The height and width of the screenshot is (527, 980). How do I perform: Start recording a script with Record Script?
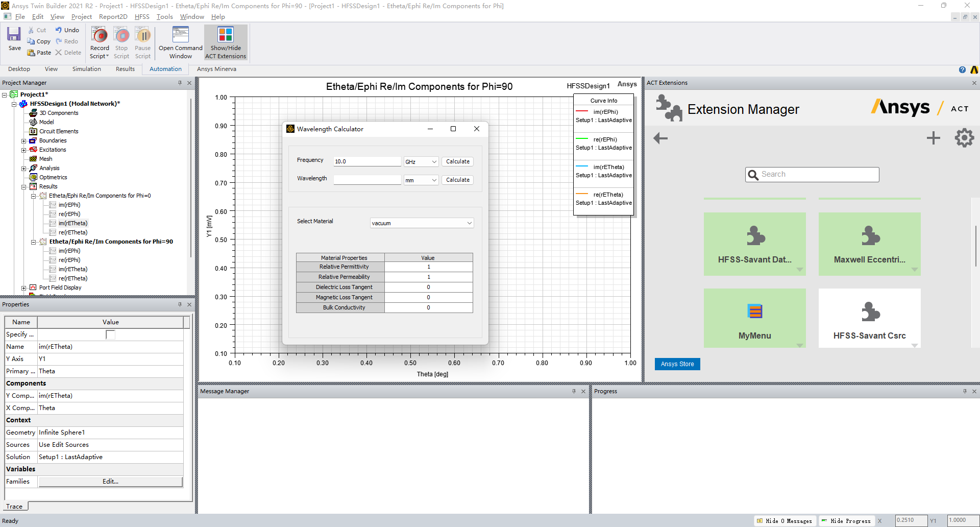coord(100,36)
